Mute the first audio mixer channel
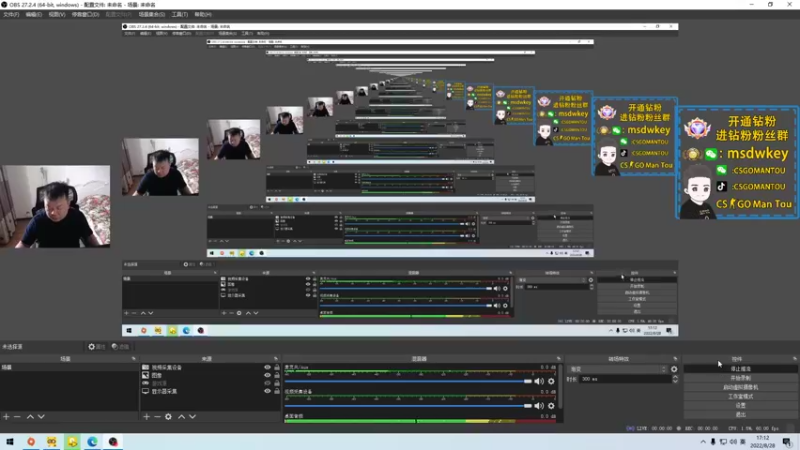 tap(539, 381)
